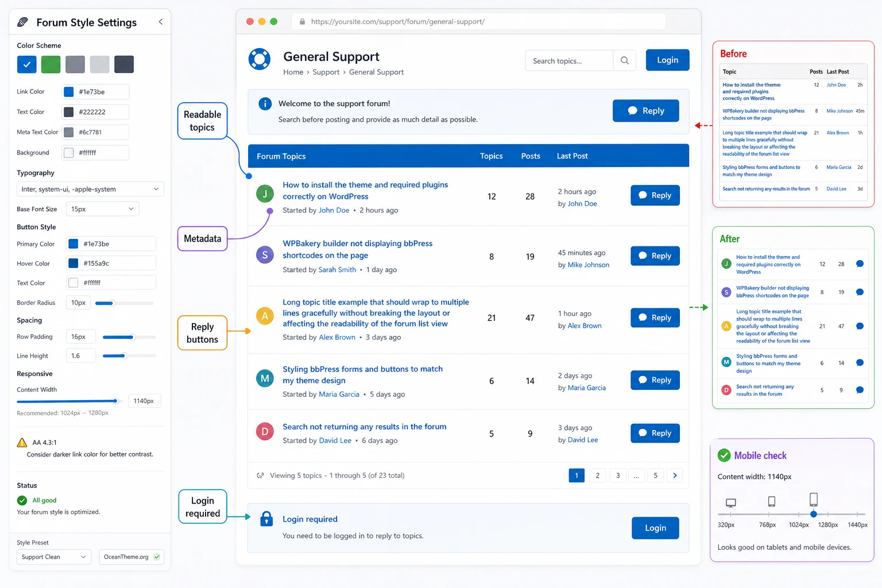The image size is (882, 588).
Task: Click the purple S avatar in forum list
Action: tap(265, 255)
